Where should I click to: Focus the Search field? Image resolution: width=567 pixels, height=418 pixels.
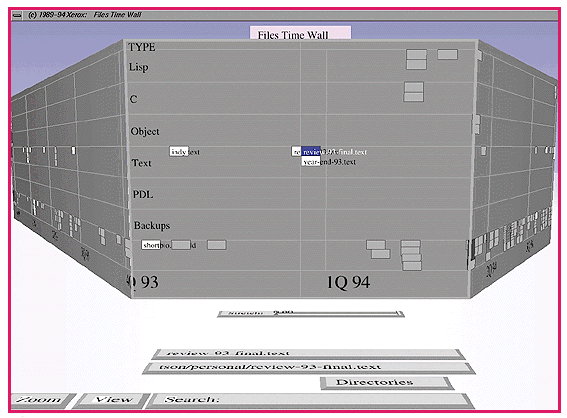pos(311,400)
